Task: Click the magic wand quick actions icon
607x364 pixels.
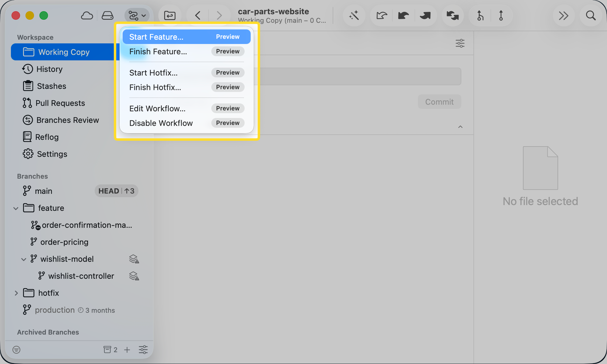Action: click(354, 15)
